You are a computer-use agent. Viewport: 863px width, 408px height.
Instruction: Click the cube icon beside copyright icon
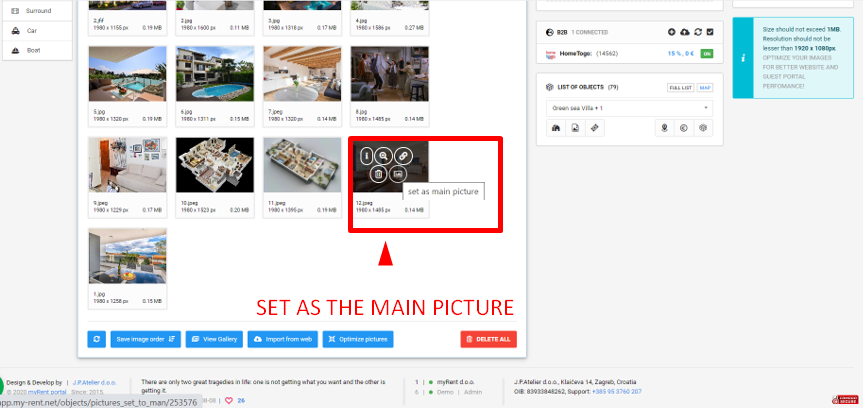[703, 128]
